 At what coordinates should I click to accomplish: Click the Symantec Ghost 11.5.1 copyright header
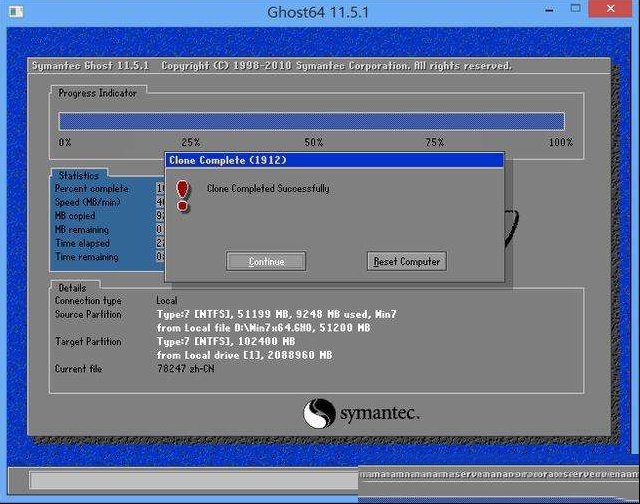click(271, 66)
